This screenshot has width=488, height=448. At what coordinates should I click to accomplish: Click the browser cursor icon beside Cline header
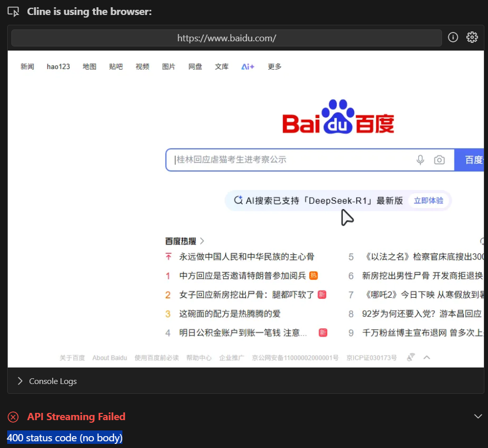pyautogui.click(x=13, y=12)
